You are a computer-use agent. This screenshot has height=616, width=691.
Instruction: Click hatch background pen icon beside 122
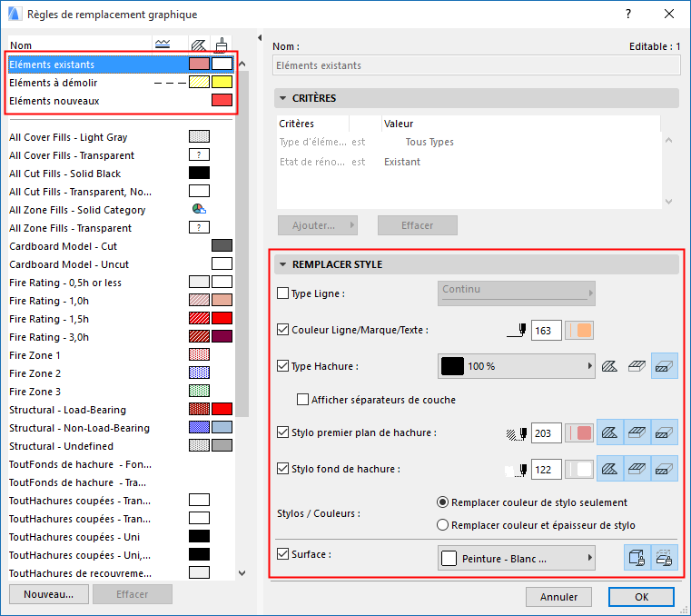pos(517,470)
